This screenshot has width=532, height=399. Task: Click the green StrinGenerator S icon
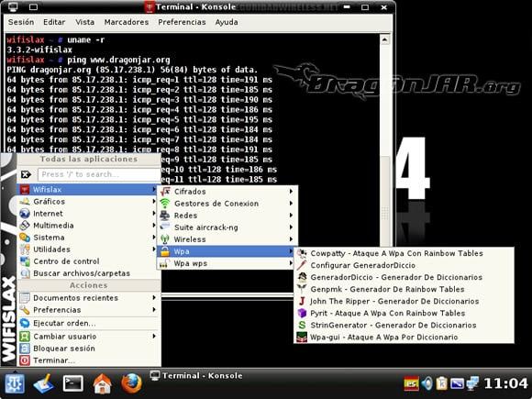click(x=302, y=325)
